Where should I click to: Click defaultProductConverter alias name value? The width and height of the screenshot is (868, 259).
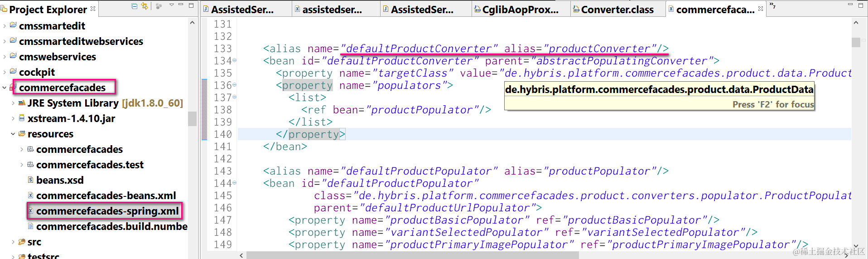(x=419, y=49)
